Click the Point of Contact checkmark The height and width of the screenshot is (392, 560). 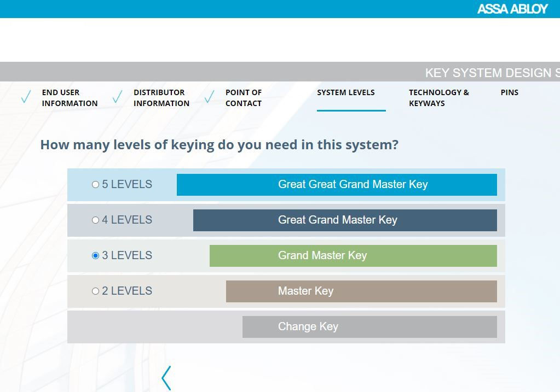pyautogui.click(x=209, y=96)
